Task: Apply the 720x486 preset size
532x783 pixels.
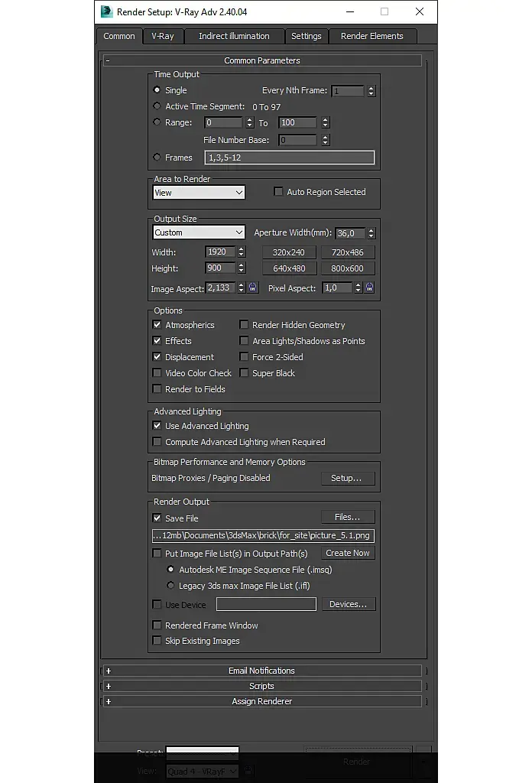Action: tap(347, 252)
